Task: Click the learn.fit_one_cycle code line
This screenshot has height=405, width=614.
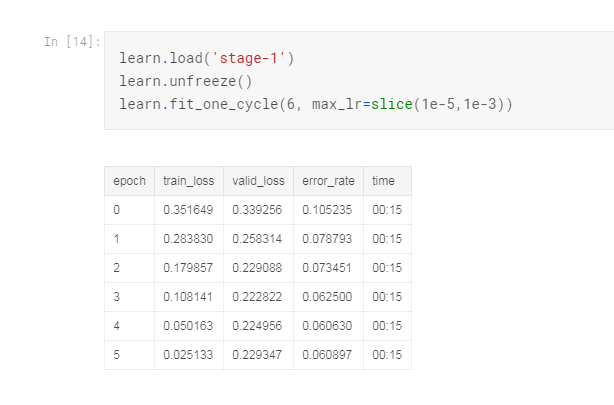Action: pyautogui.click(x=315, y=103)
